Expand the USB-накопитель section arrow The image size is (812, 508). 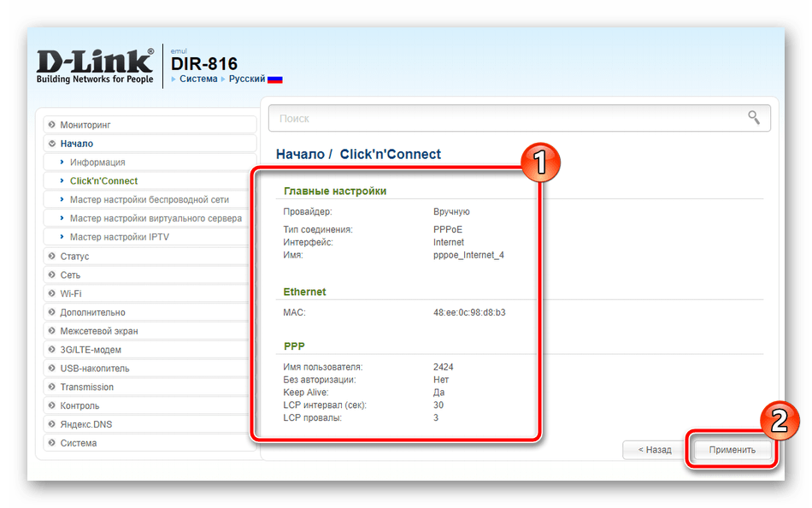52,368
